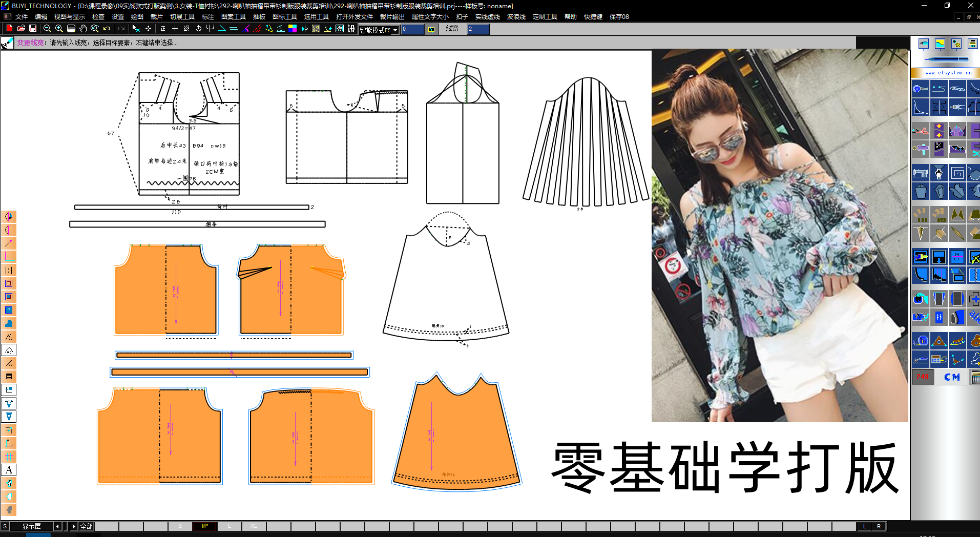Select the scissors tool in right panel

920,131
